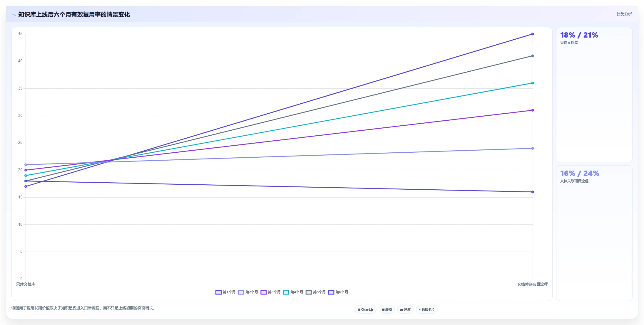
Task: Click the y-axis tick label 25
Action: pos(20,143)
